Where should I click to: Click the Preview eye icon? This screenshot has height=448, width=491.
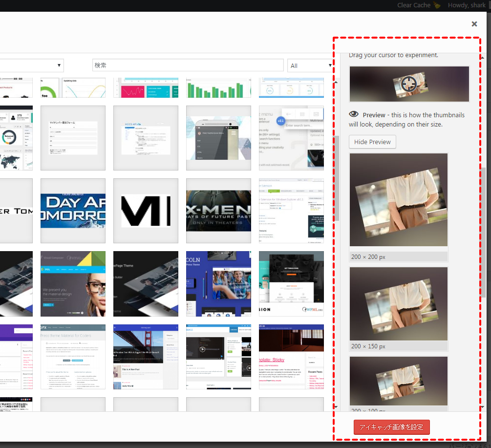[x=354, y=114]
